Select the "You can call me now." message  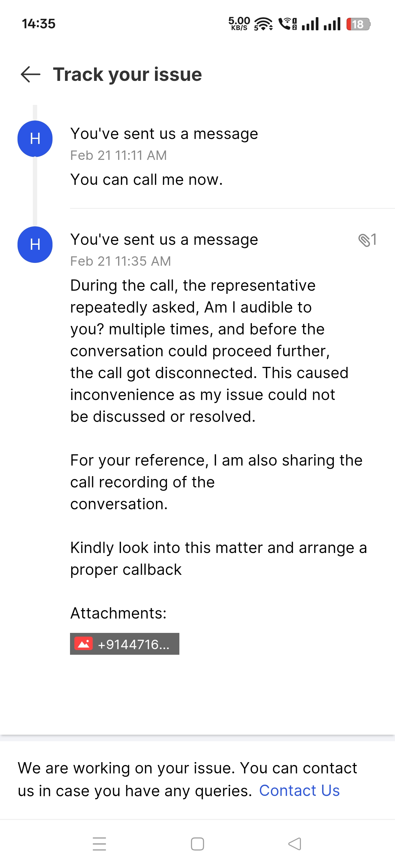[x=146, y=180]
